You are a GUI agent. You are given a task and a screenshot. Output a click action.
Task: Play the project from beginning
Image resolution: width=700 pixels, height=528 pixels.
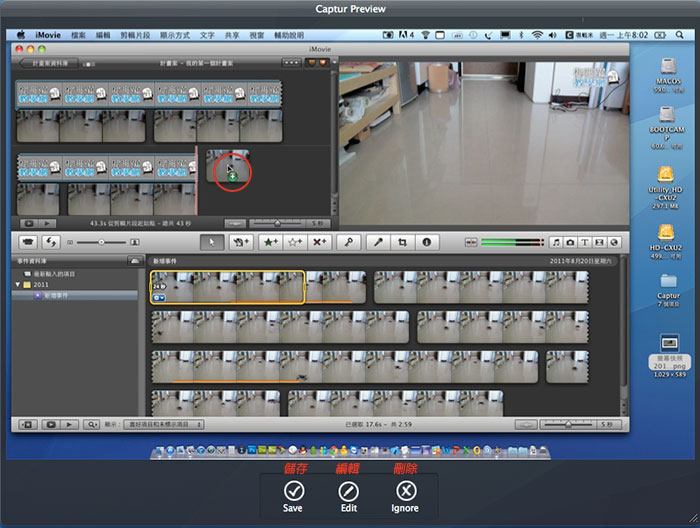[x=47, y=223]
